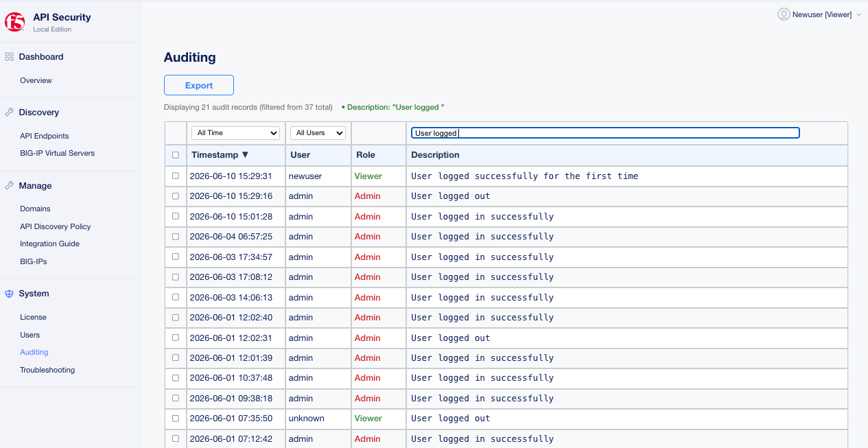Check the row for 2026-06-01 12:02:40
This screenshot has width=868, height=448.
(176, 317)
